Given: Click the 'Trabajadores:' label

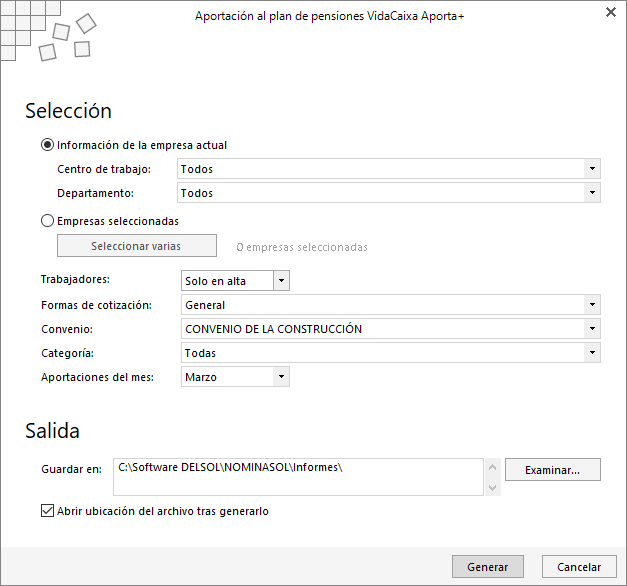Looking at the screenshot, I should (x=75, y=279).
